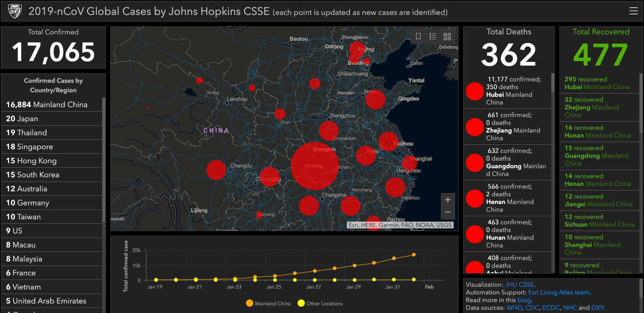Open the ECDC data source link
The image size is (644, 313).
[x=551, y=308]
